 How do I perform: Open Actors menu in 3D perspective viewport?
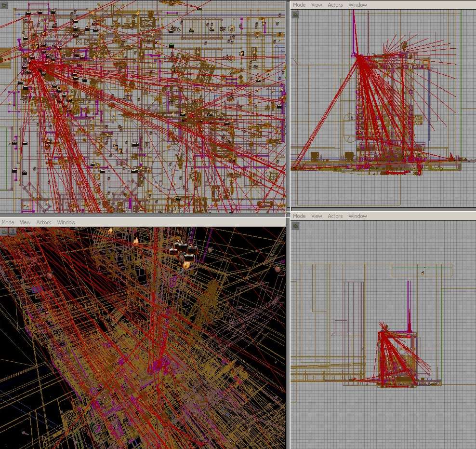click(x=44, y=222)
